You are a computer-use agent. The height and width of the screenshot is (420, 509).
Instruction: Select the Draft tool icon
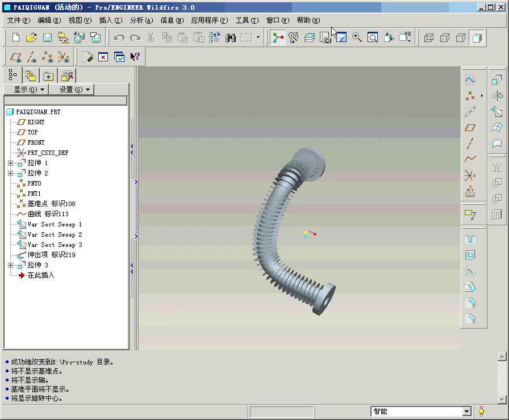470,287
